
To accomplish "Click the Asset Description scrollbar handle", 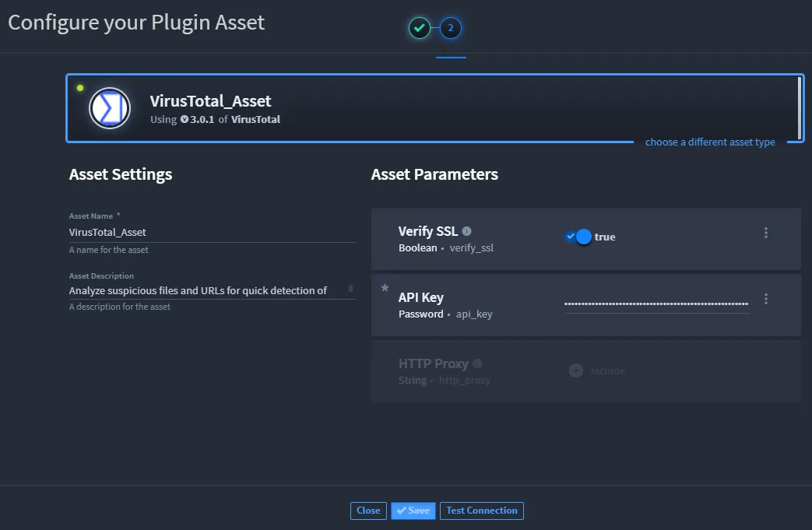I will pyautogui.click(x=350, y=288).
